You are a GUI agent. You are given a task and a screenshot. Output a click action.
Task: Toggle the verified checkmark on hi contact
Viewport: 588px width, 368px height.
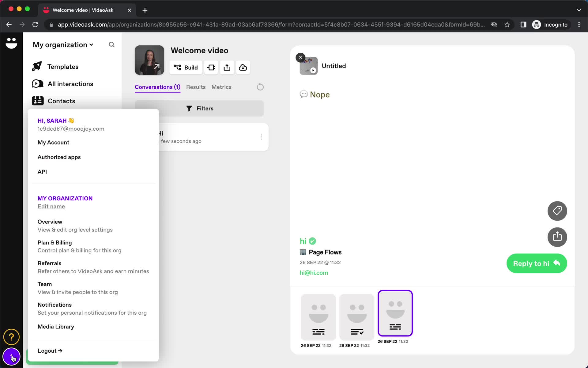(313, 241)
